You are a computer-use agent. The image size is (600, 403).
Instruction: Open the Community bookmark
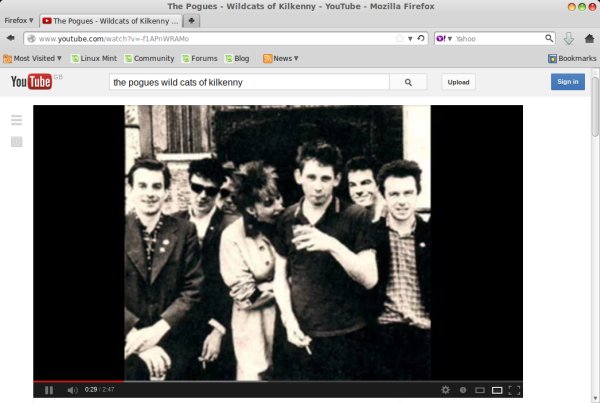[150, 58]
